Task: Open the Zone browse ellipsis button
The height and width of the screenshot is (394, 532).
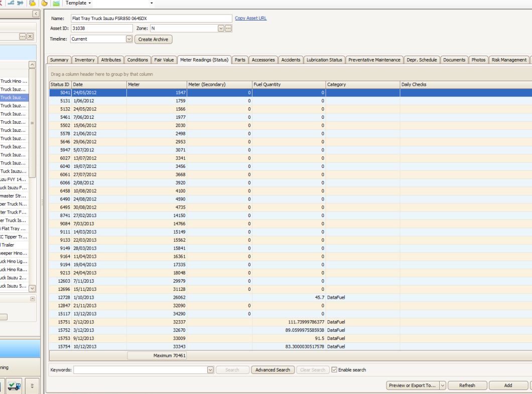Action: click(228, 29)
